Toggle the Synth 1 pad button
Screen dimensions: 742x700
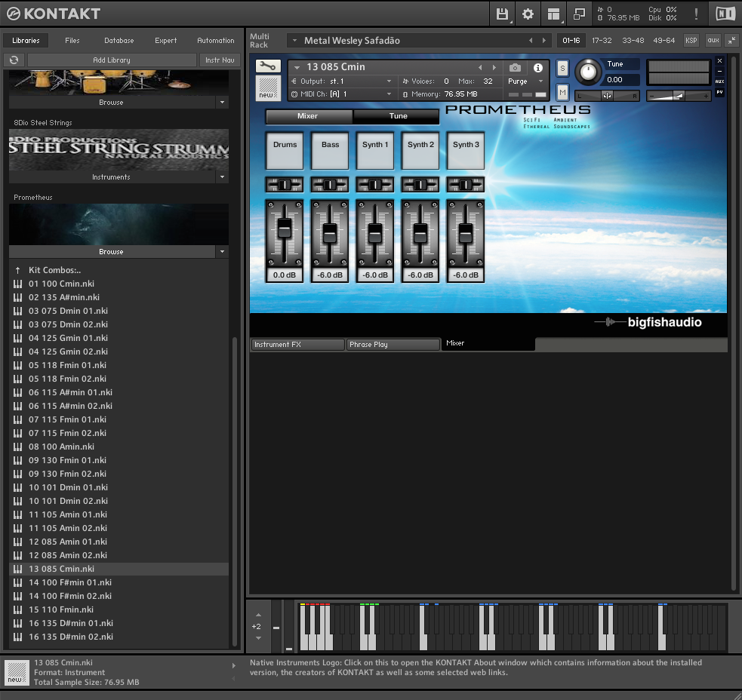pyautogui.click(x=375, y=150)
